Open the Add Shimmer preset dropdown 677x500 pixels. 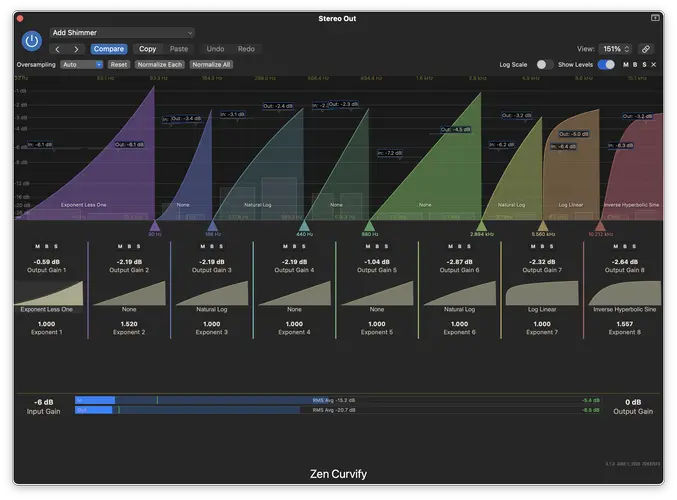(122, 33)
